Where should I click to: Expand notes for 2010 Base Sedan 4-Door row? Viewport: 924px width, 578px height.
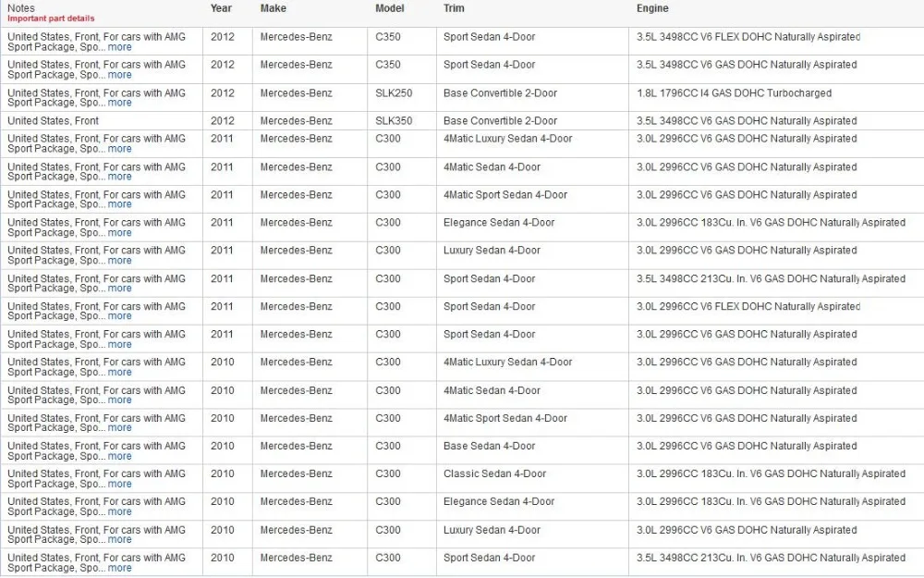point(119,457)
